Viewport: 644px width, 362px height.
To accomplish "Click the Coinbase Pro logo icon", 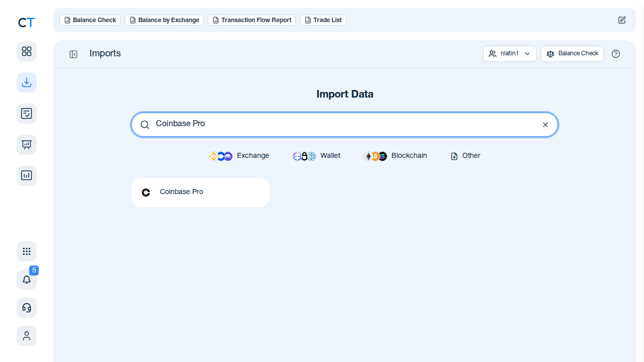I will 146,192.
